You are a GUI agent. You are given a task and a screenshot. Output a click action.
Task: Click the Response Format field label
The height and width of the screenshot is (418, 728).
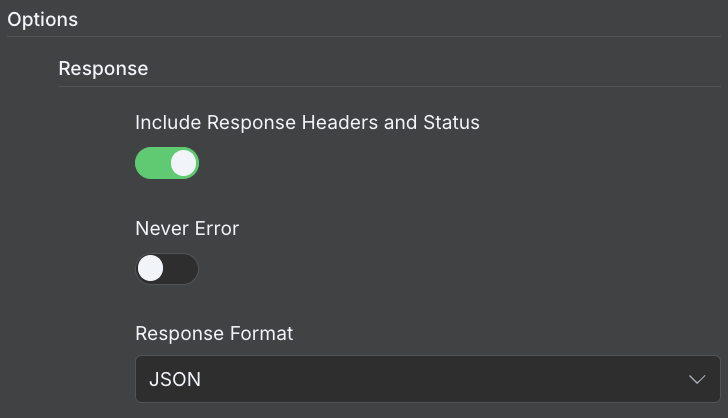click(x=214, y=334)
